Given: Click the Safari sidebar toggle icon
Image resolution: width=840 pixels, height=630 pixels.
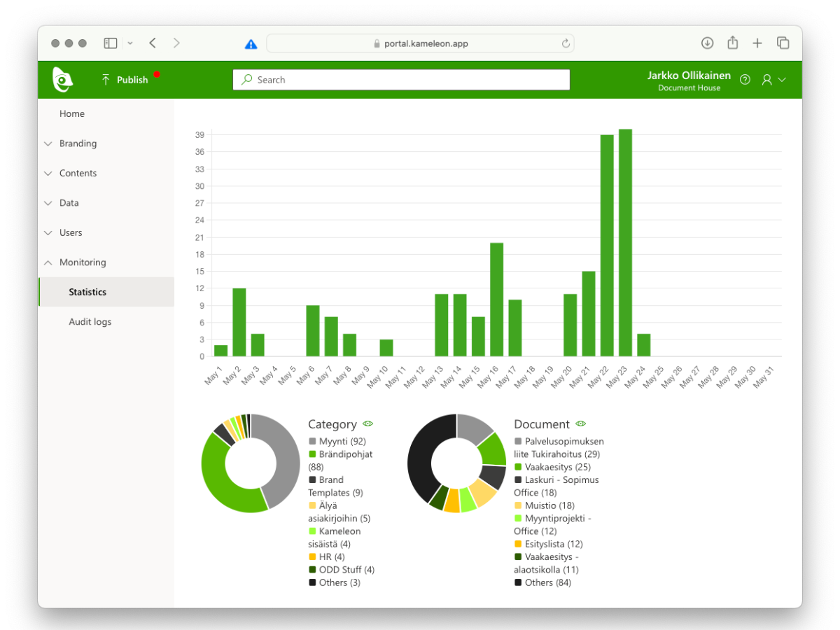Looking at the screenshot, I should coord(111,43).
